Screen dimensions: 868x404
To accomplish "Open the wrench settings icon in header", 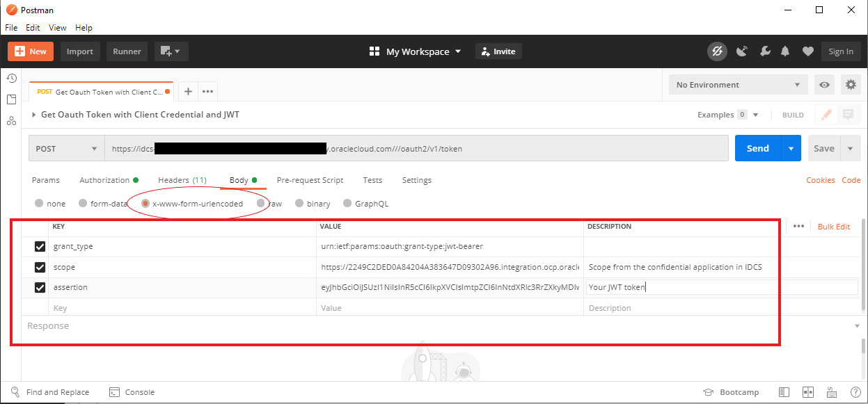I will click(764, 51).
